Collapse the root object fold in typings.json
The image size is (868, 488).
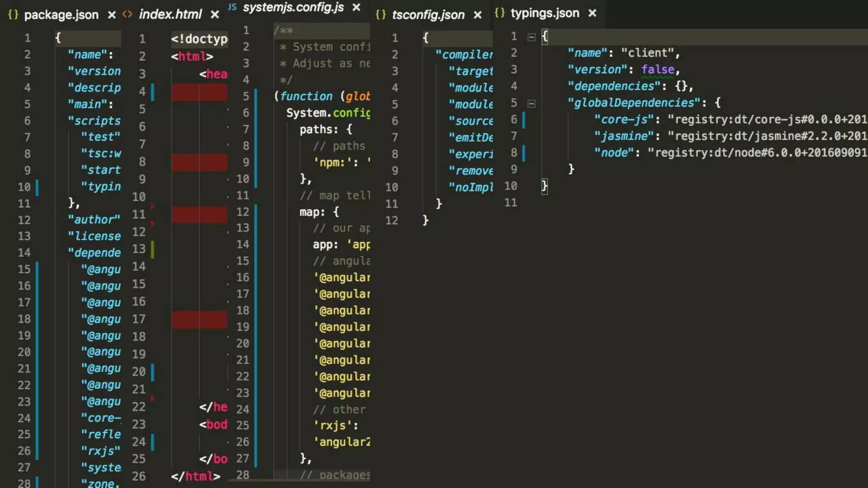tap(531, 37)
